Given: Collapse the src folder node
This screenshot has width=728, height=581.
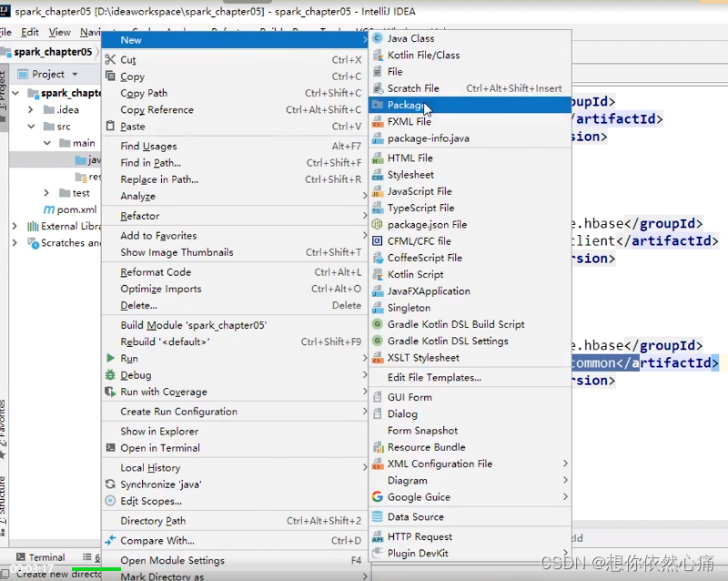Looking at the screenshot, I should [31, 127].
